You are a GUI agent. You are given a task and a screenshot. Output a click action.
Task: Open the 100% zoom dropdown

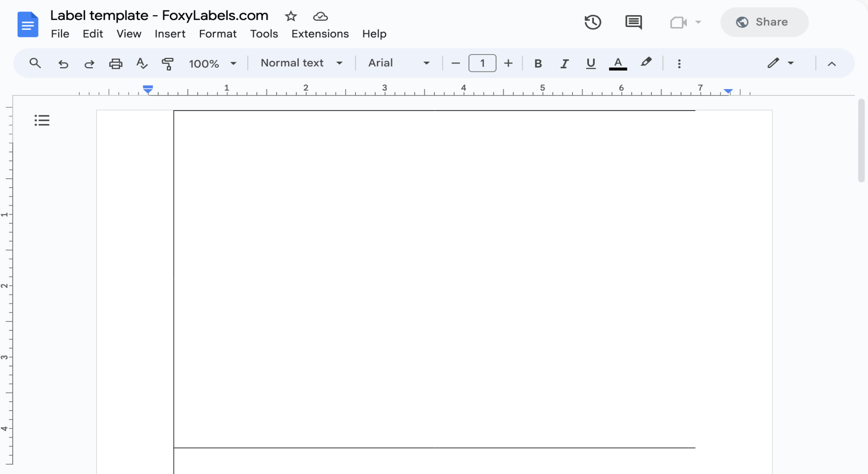tap(212, 64)
